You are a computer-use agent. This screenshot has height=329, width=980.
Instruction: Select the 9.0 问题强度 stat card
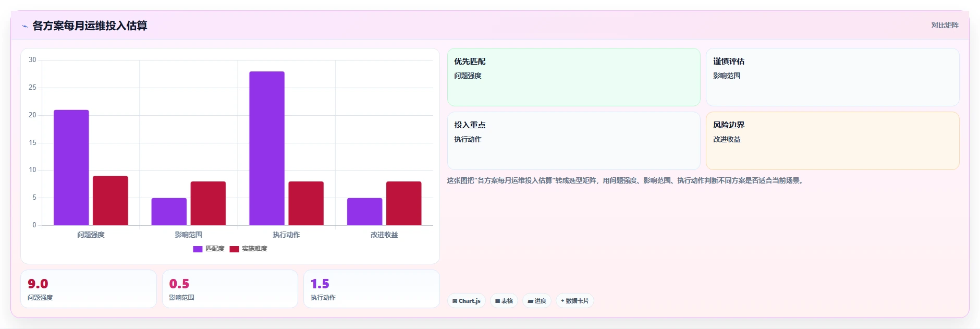point(89,289)
